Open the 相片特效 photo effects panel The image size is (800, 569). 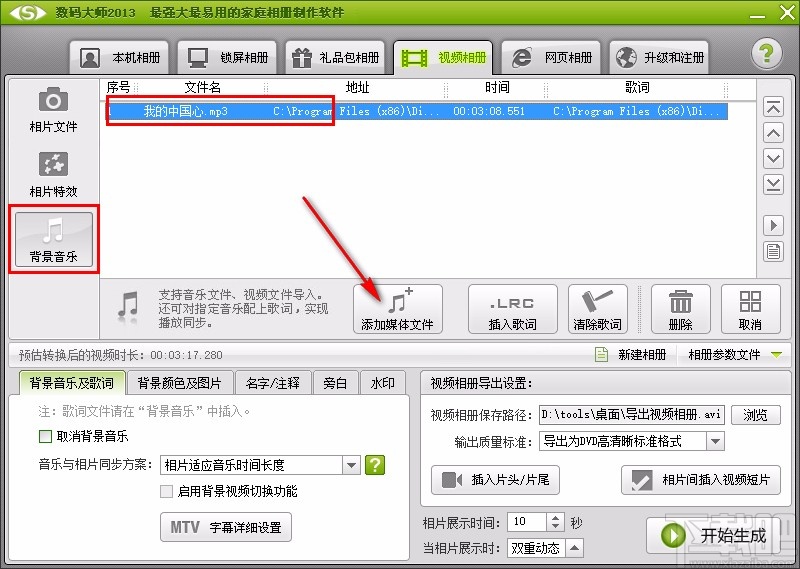(x=53, y=175)
